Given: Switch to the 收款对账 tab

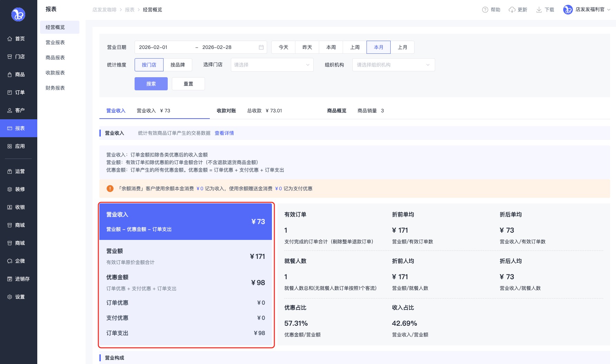Looking at the screenshot, I should coord(226,111).
